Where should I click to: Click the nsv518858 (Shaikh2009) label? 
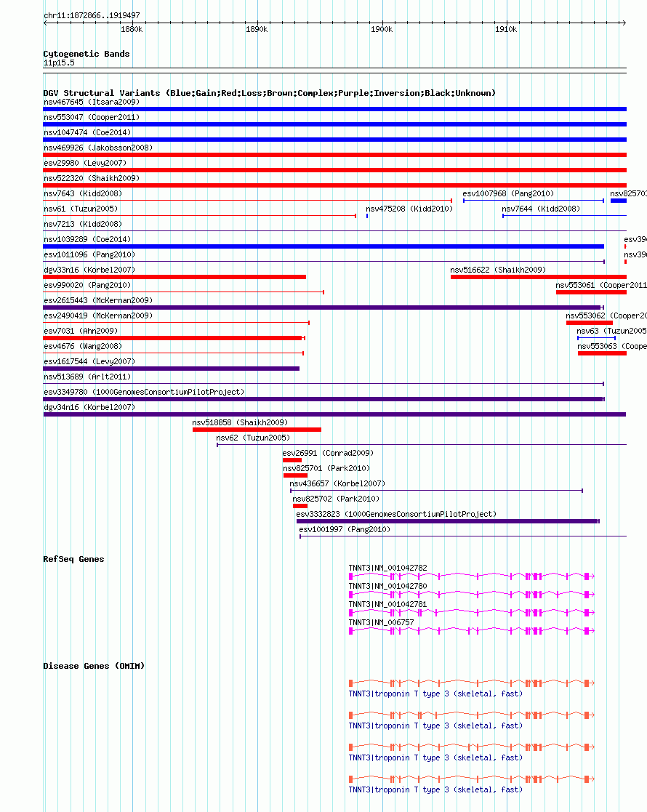pos(241,422)
